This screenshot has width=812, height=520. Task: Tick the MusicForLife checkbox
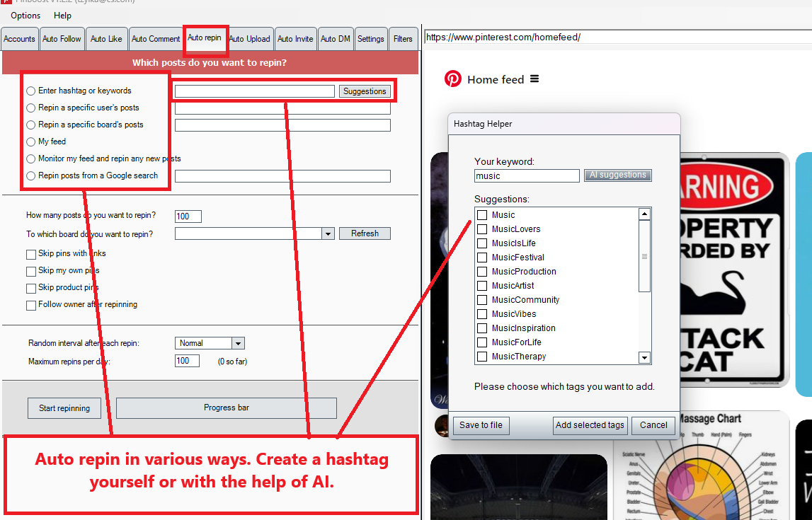482,342
